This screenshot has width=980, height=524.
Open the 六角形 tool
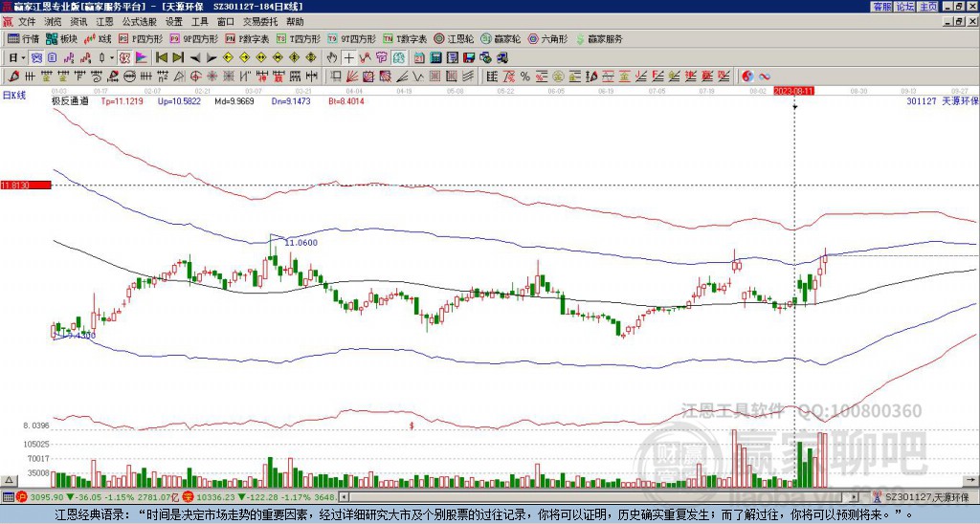click(548, 38)
